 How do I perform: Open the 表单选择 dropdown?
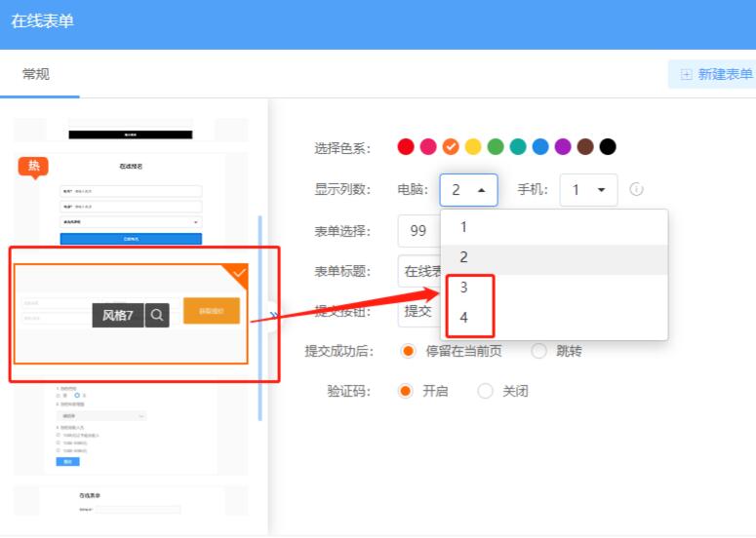pos(418,231)
